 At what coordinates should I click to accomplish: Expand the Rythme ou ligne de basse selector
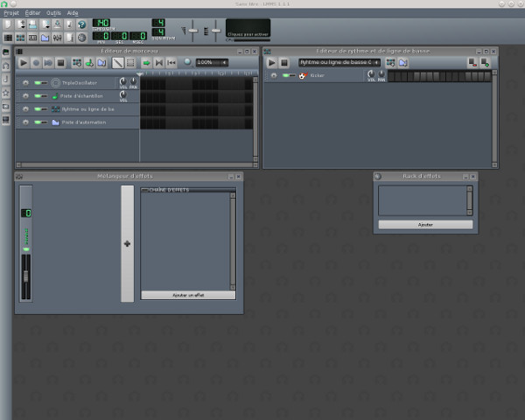[x=376, y=63]
